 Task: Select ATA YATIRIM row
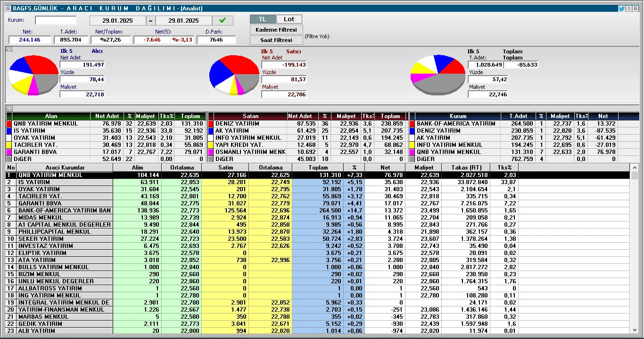pos(318,260)
